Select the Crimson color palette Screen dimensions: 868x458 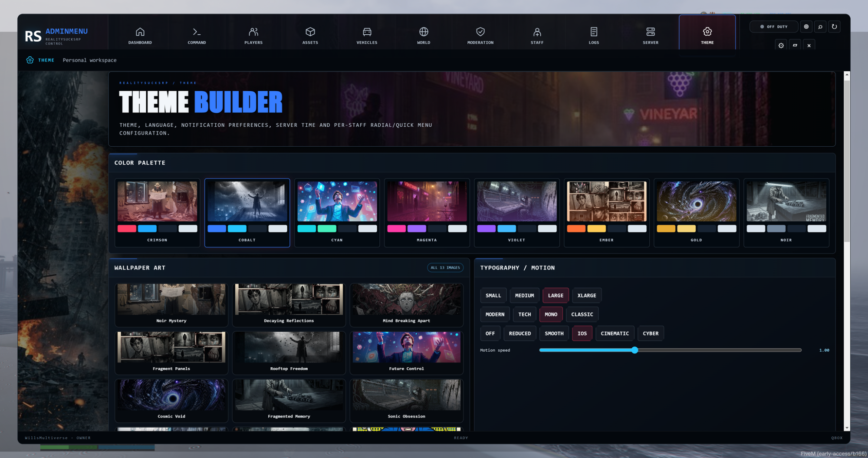pos(157,213)
